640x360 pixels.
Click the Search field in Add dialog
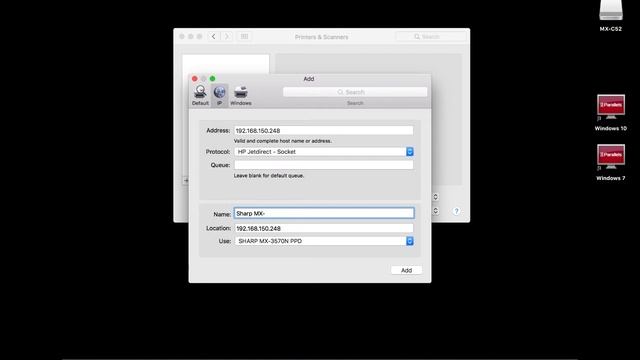(x=355, y=92)
